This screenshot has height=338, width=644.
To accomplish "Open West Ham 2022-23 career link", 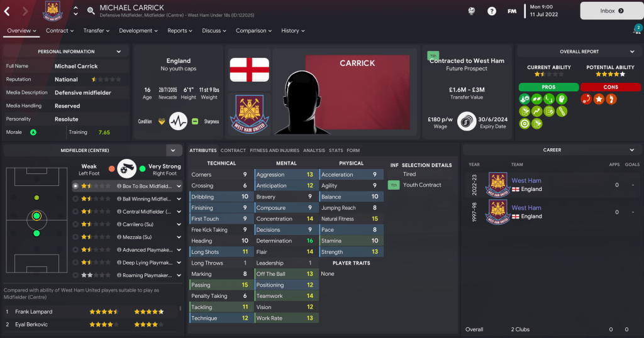I will [526, 180].
